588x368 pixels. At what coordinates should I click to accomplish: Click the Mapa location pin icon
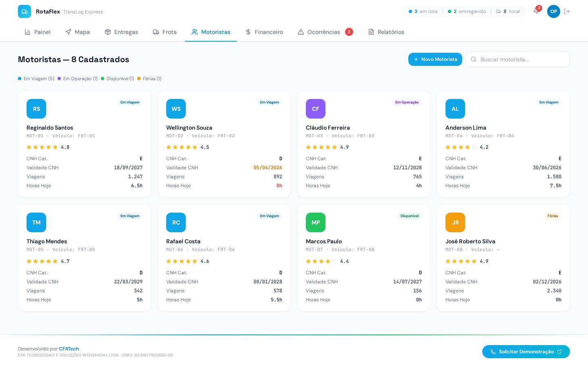pos(68,32)
